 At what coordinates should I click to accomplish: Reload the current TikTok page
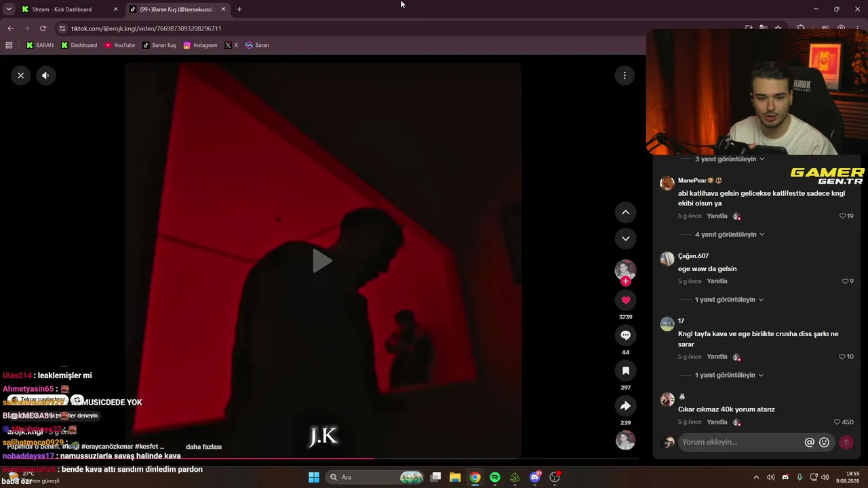43,28
